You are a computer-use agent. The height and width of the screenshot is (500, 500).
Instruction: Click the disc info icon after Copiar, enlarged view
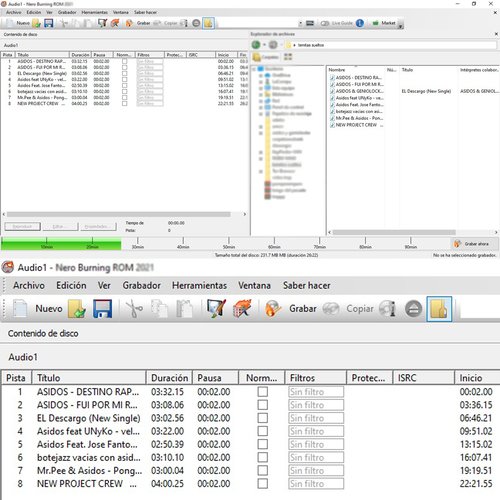pyautogui.click(x=388, y=309)
